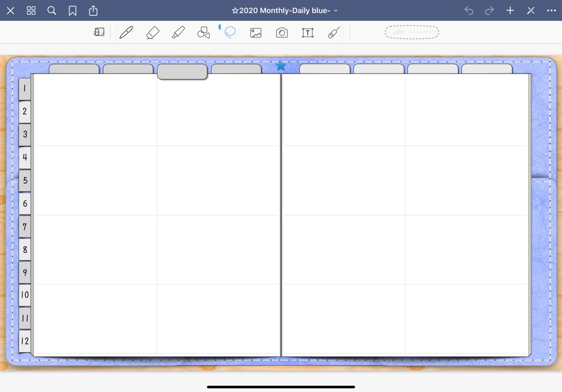Undo the last action
This screenshot has width=562, height=392.
tap(469, 11)
